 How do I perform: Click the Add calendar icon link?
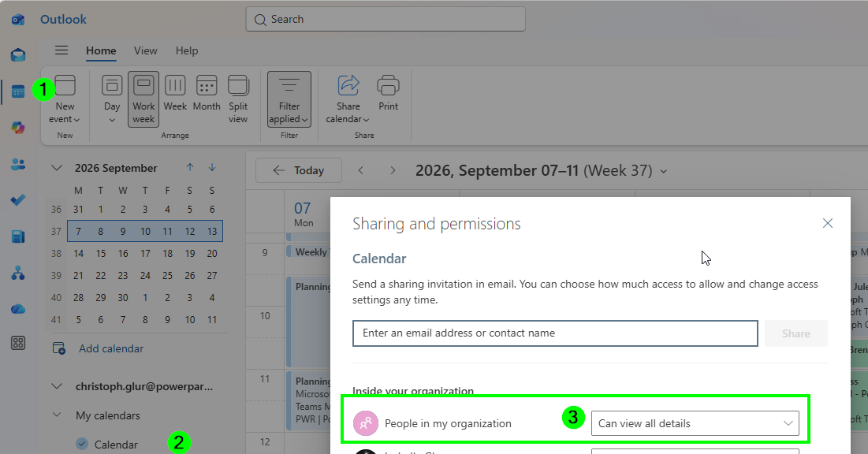tap(98, 349)
